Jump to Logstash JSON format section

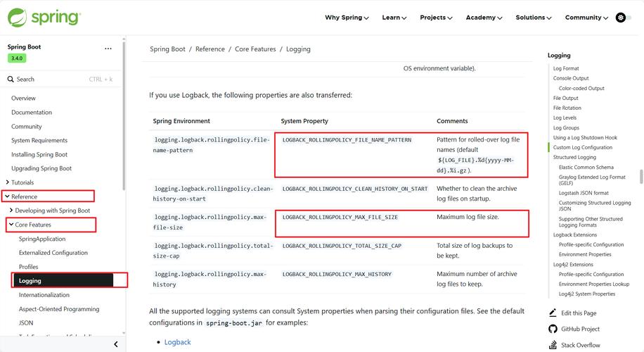(x=584, y=192)
